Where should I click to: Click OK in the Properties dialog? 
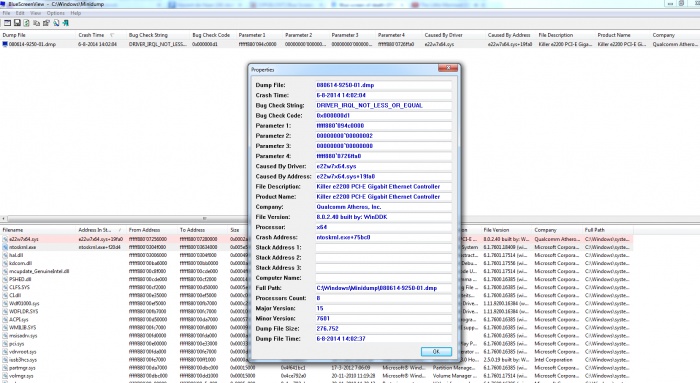[436, 352]
